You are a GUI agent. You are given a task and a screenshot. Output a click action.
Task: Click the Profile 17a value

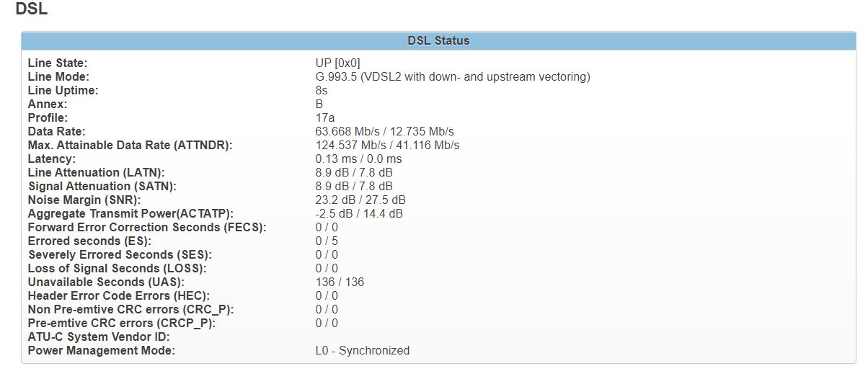click(x=325, y=117)
